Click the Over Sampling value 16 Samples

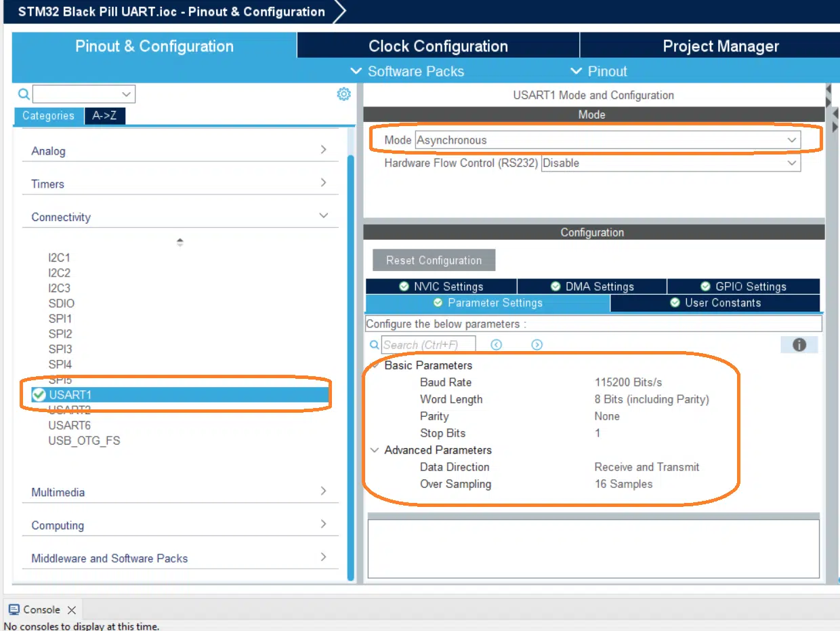(x=623, y=484)
